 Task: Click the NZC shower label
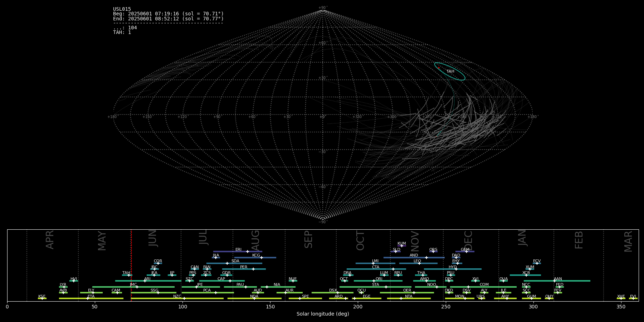[x=177, y=297]
